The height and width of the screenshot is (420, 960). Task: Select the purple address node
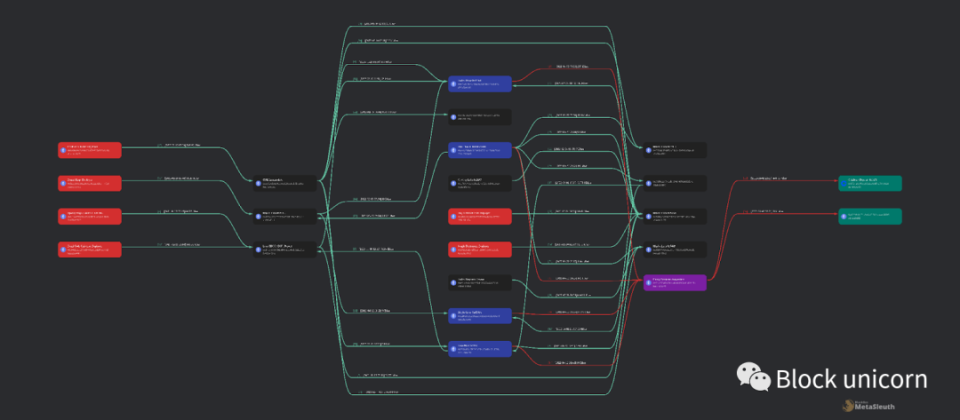click(675, 283)
